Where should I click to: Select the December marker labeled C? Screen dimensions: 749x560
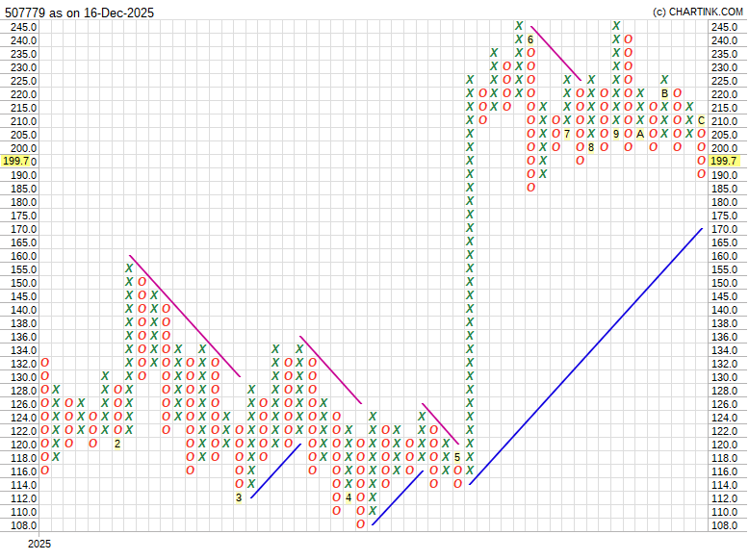pos(701,120)
